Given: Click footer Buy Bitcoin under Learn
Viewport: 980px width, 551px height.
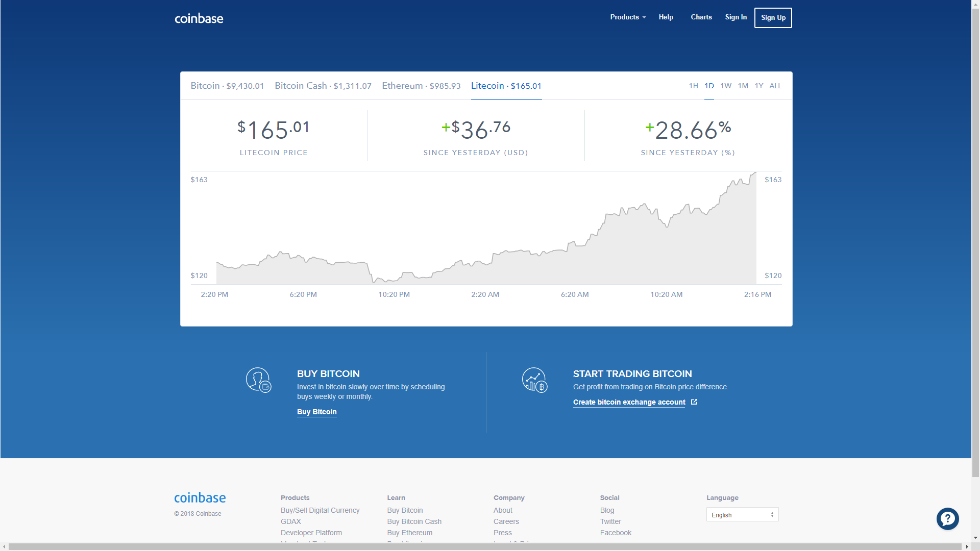Looking at the screenshot, I should (x=405, y=510).
